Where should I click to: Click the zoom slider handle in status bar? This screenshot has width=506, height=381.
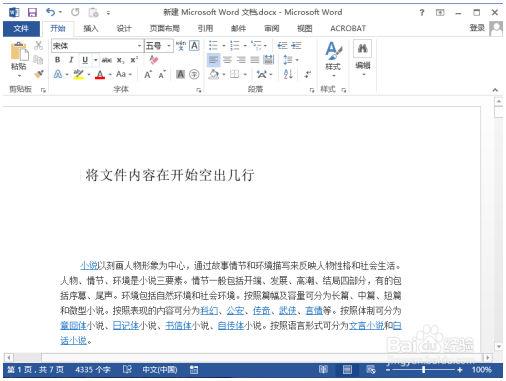423,369
